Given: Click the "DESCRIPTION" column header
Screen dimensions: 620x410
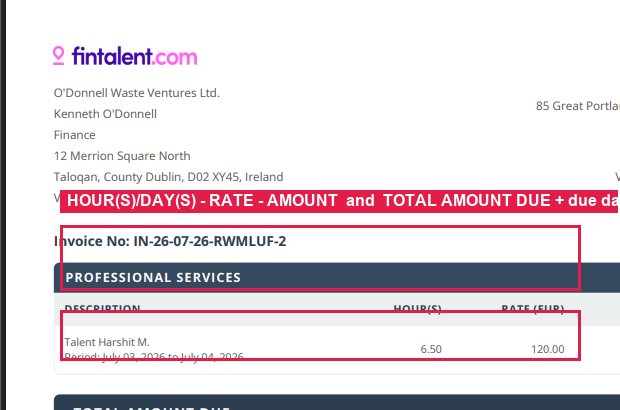Looking at the screenshot, I should 102,308.
